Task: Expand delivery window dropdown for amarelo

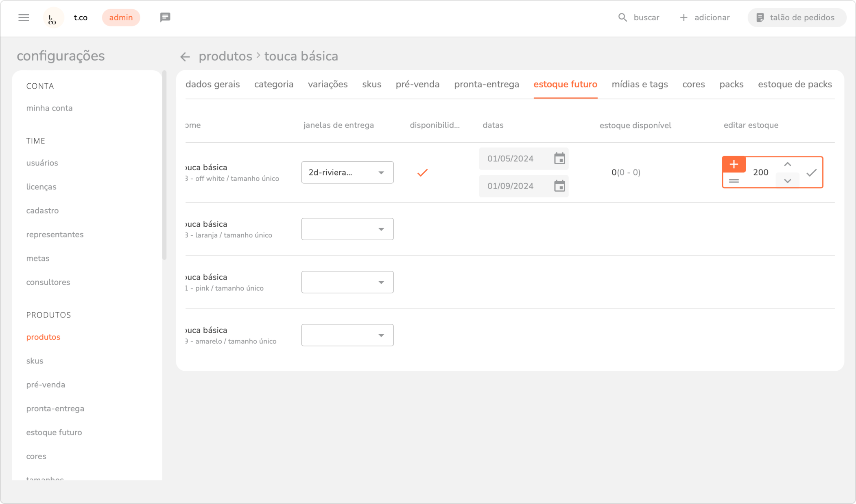Action: (x=347, y=335)
